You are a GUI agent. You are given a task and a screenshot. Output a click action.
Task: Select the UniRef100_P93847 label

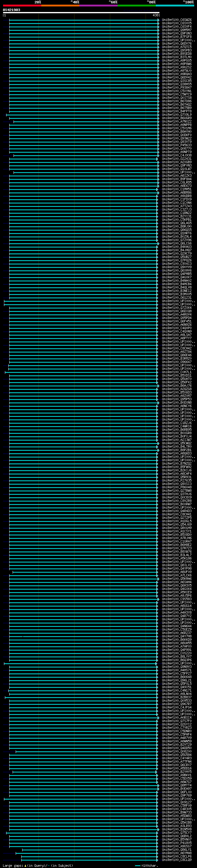(177, 88)
